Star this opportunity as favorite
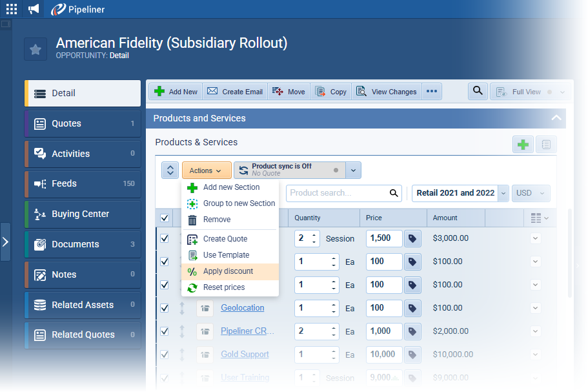Screen dimensions: 588x392 pos(35,50)
